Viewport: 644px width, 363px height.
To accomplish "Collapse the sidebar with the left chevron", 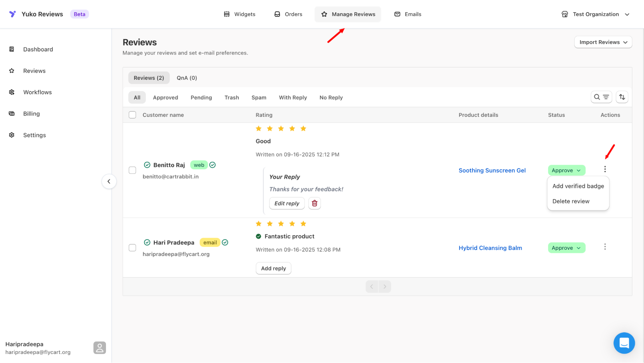I will (x=109, y=181).
